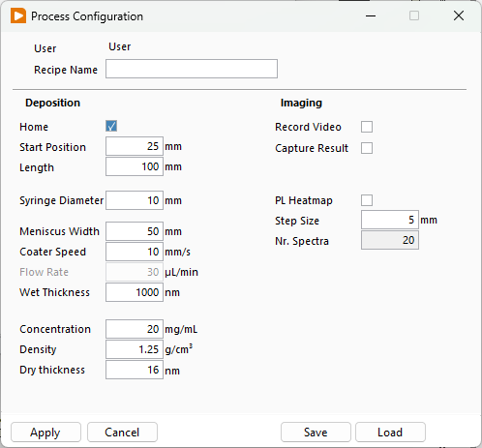Click the Meniscus Width label
482x448 pixels.
(59, 231)
